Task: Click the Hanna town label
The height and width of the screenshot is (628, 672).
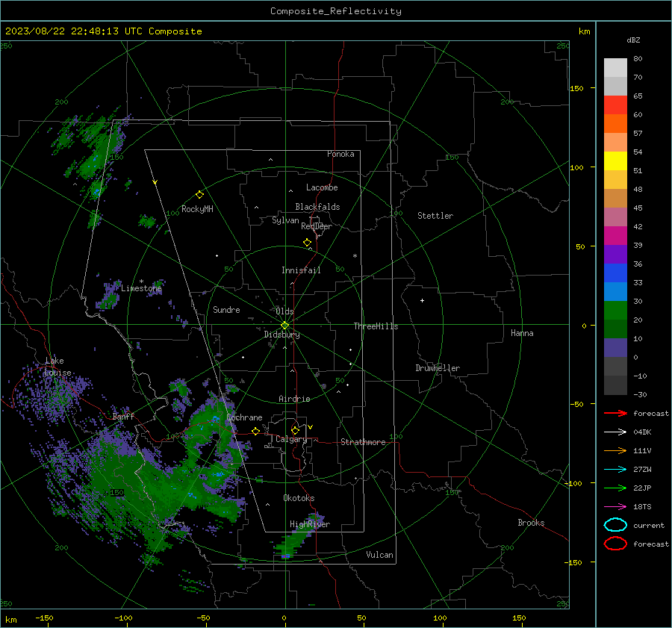Action: click(522, 333)
